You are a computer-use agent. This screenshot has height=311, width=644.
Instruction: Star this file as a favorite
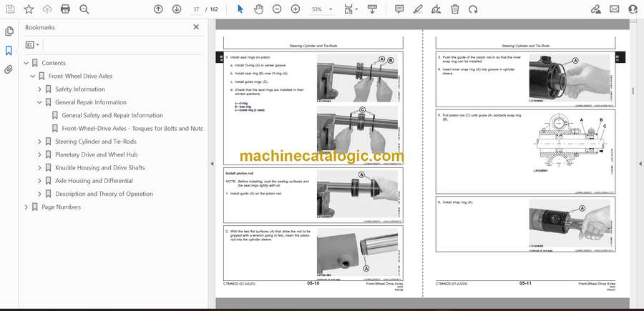(x=29, y=9)
